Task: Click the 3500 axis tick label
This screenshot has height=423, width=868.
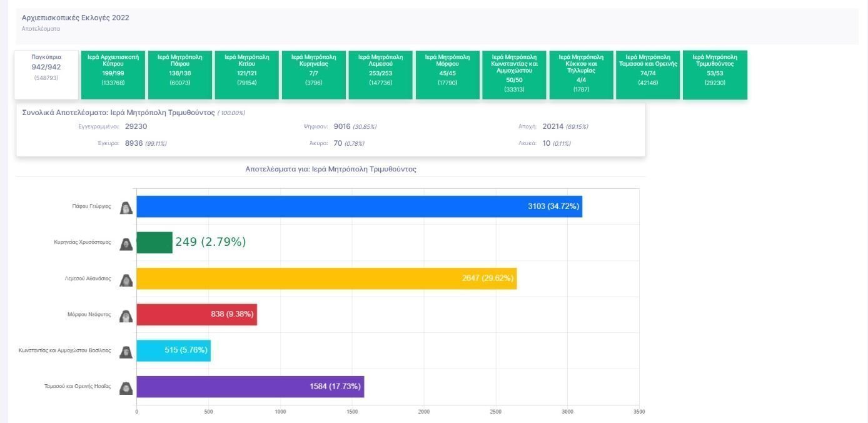Action: coord(639,412)
